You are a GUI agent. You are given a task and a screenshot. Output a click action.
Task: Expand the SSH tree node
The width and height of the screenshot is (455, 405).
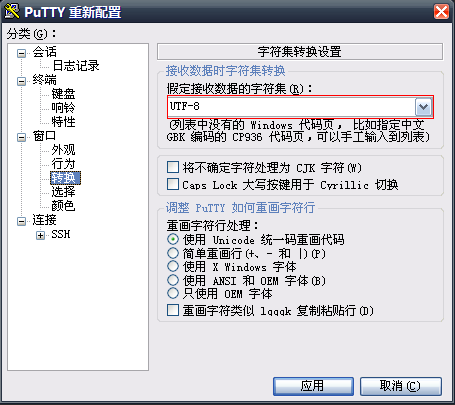coord(40,235)
